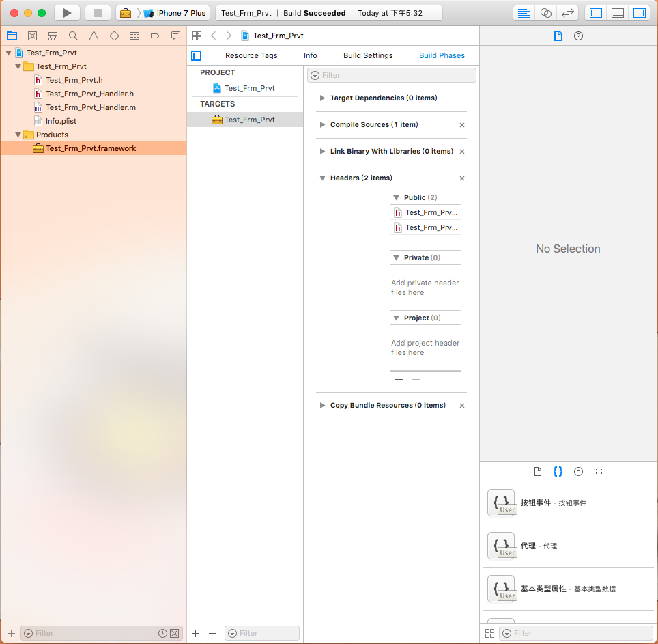Collapse the Test_Frm_Prvt group folder

coord(18,66)
